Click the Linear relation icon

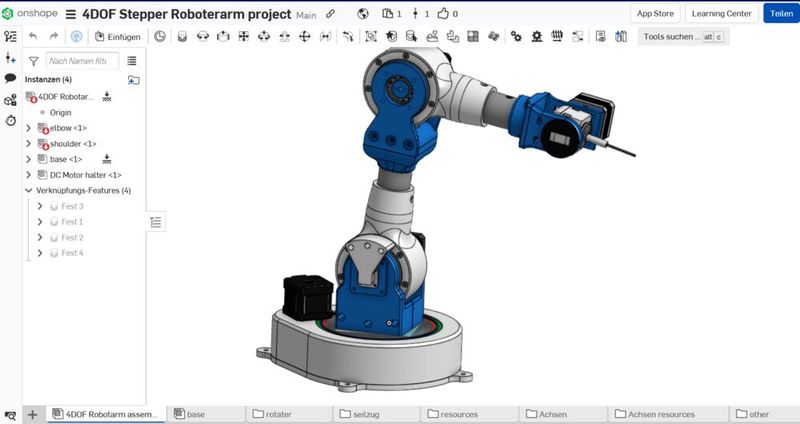(x=578, y=36)
